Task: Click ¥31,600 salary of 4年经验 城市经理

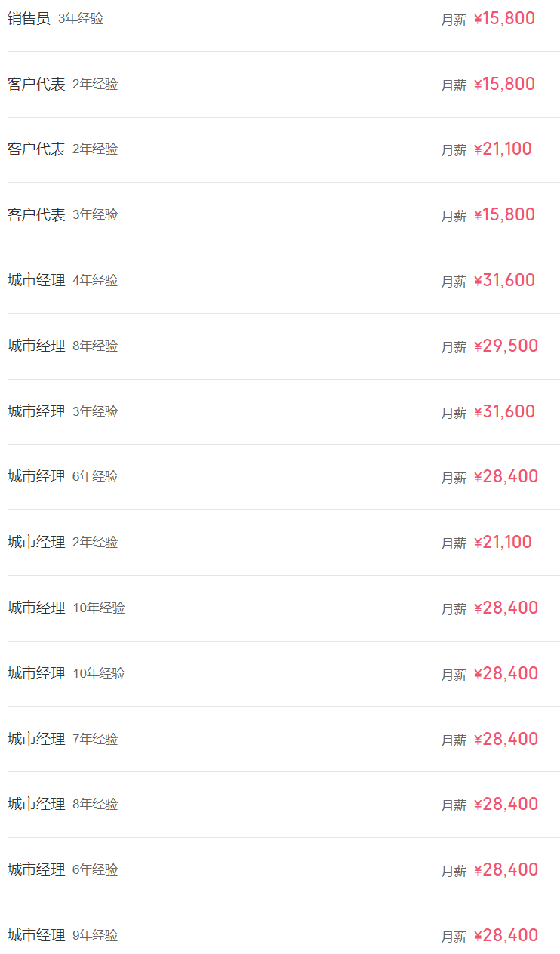Action: click(x=504, y=281)
